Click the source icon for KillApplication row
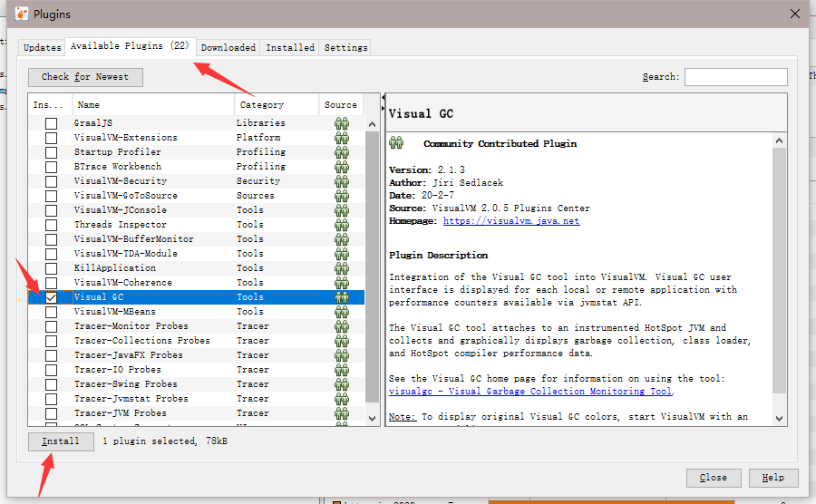This screenshot has height=504, width=816. tap(342, 268)
